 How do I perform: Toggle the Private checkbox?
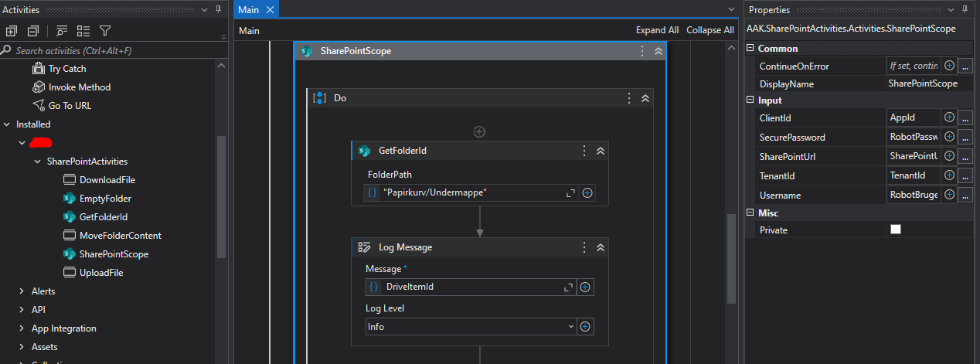pos(896,230)
